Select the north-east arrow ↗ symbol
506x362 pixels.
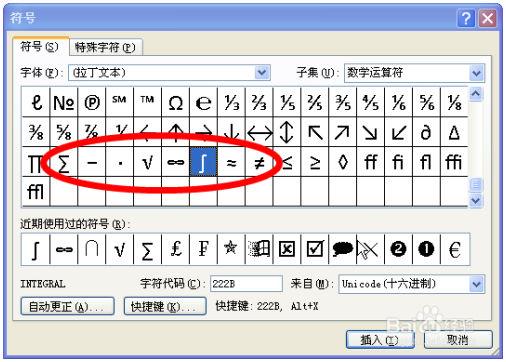click(343, 132)
